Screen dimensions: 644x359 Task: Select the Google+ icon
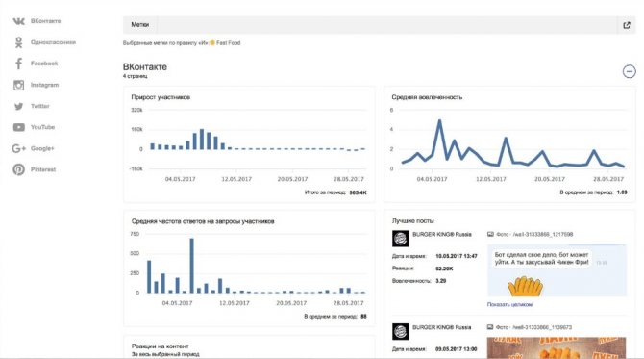18,148
